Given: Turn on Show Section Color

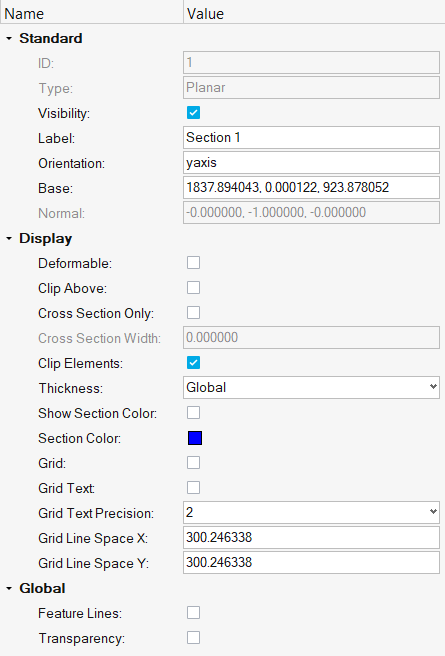Looking at the screenshot, I should 193,413.
